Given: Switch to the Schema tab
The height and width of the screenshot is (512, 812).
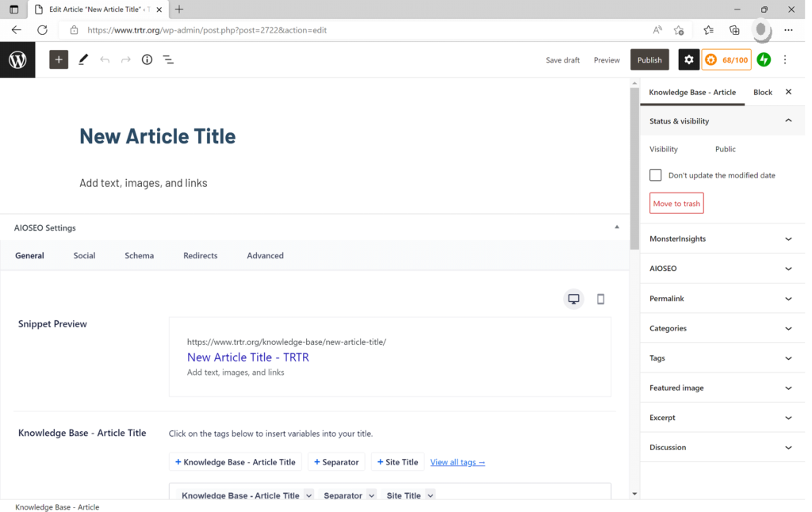Looking at the screenshot, I should click(x=139, y=255).
